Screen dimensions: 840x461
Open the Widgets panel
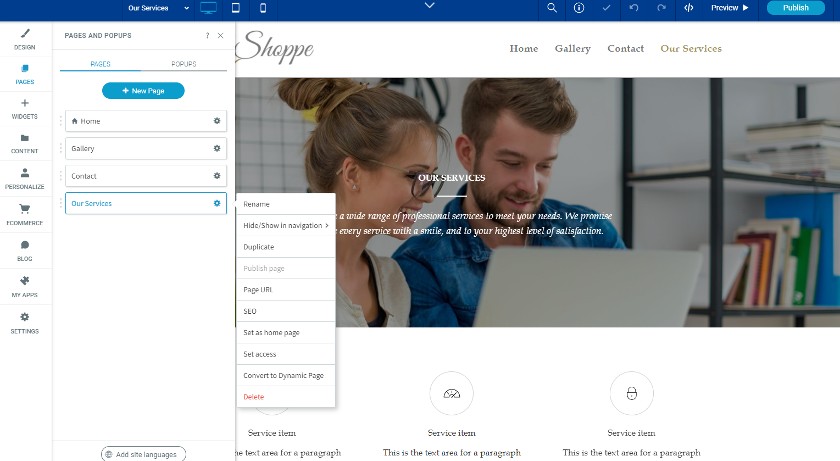tap(25, 109)
